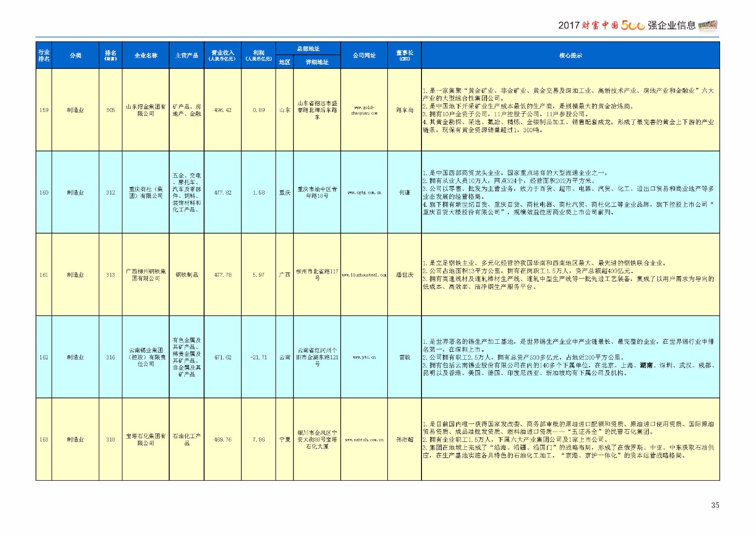Click the 地区 sub-header
Screen dimensions: 756x534
[x=284, y=62]
